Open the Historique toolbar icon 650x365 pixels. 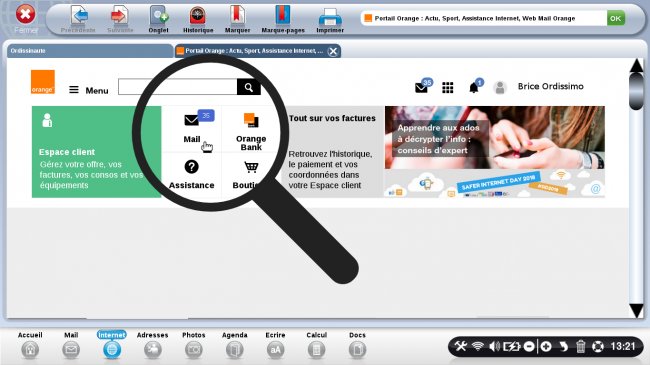(x=198, y=19)
